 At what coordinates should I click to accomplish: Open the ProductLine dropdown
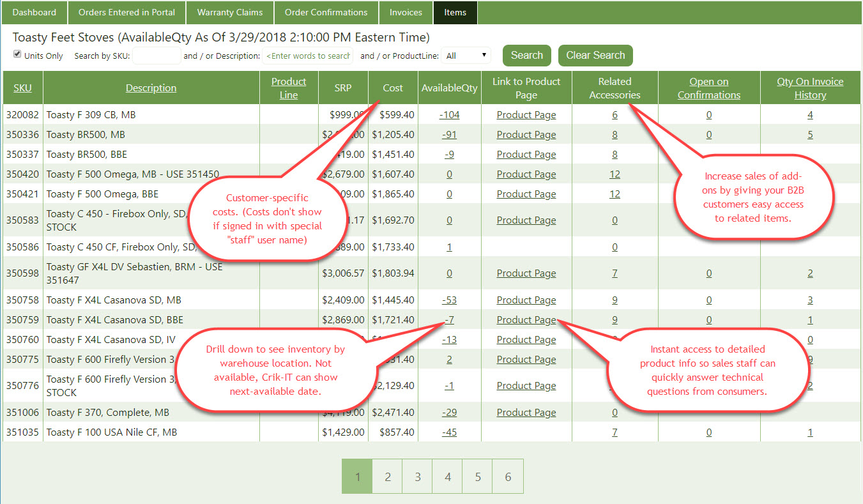pos(466,56)
